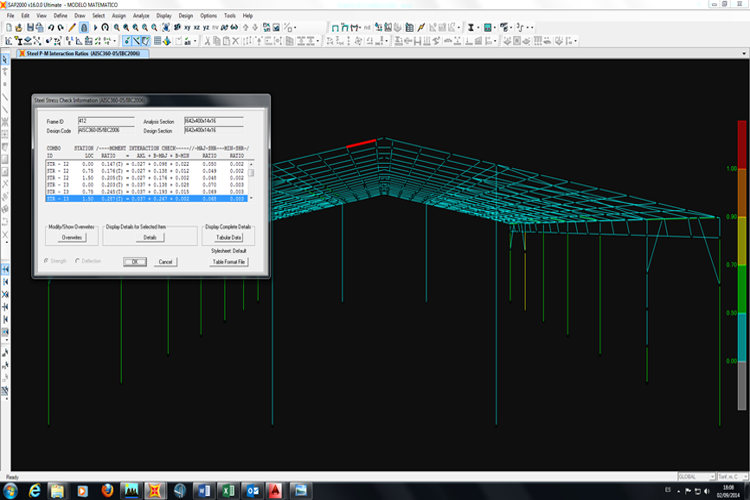This screenshot has height=500, width=750.
Task: Open the Design menu
Action: (x=186, y=16)
